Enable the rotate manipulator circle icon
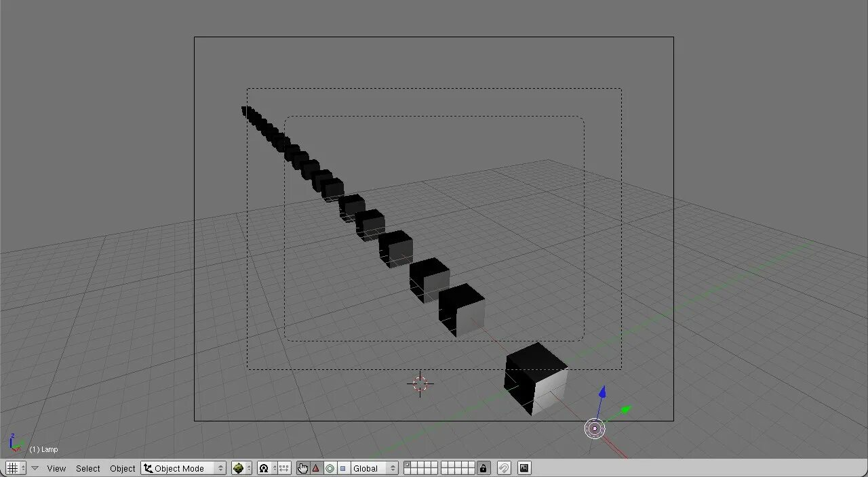 [x=330, y=468]
